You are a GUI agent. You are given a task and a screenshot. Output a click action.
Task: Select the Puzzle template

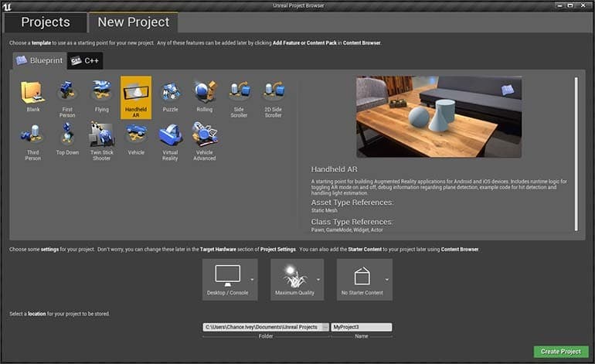pos(170,97)
